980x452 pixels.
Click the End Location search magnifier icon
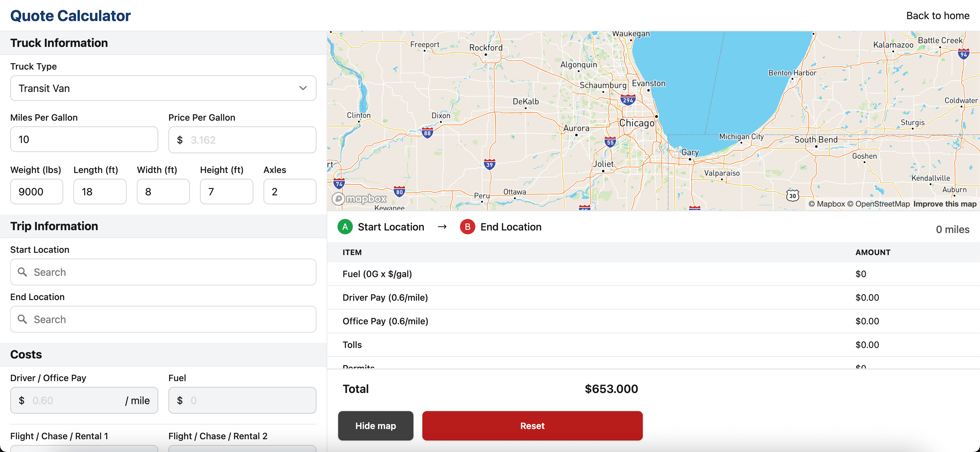(x=22, y=319)
